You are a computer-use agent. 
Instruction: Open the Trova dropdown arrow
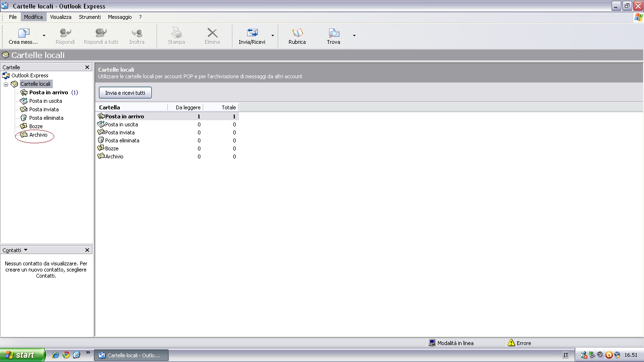[354, 36]
